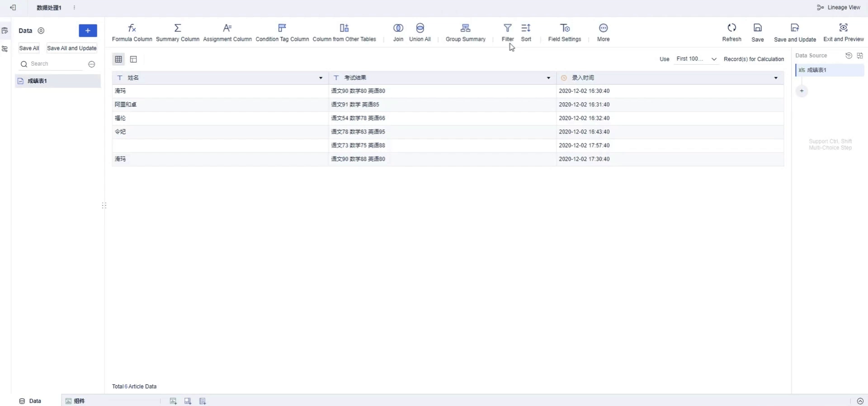The image size is (868, 406).
Task: Open Column from Other Tables
Action: click(344, 33)
